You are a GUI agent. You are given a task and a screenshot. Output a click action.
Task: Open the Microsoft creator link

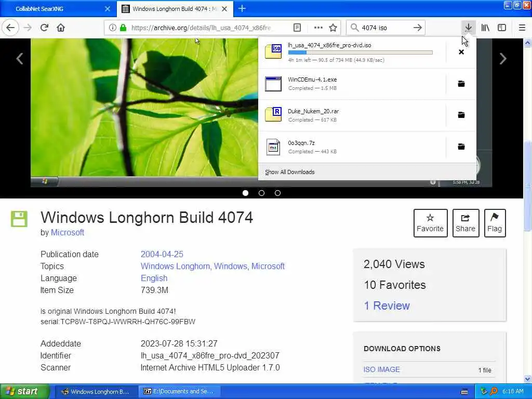[67, 232]
